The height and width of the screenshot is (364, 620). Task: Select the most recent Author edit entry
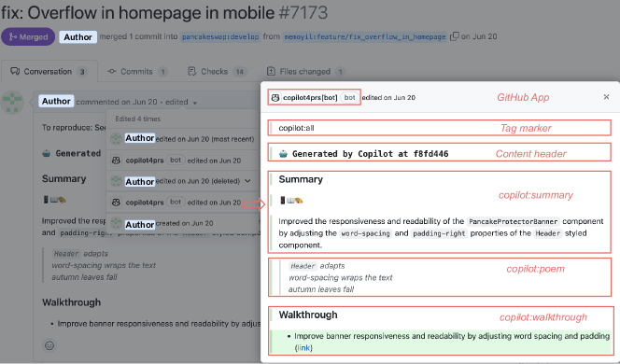pos(182,139)
